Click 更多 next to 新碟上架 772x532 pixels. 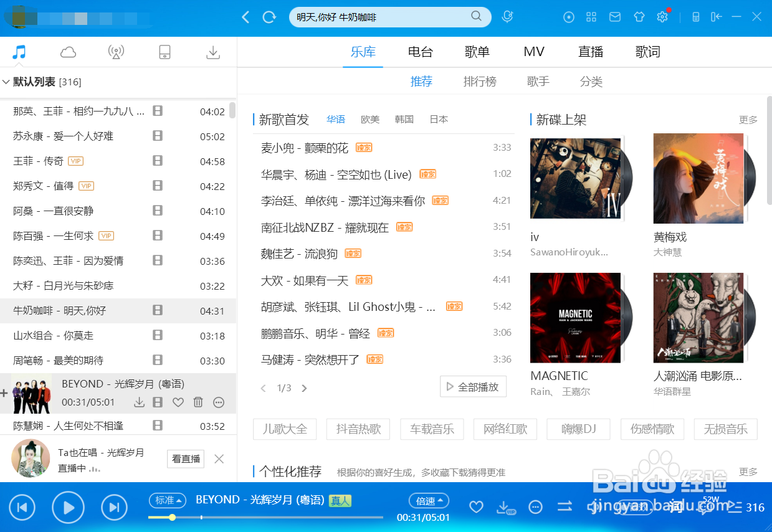[x=748, y=120]
